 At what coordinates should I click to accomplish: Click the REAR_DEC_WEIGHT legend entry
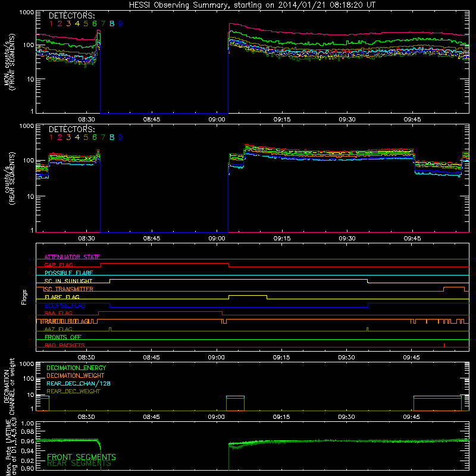point(73,392)
